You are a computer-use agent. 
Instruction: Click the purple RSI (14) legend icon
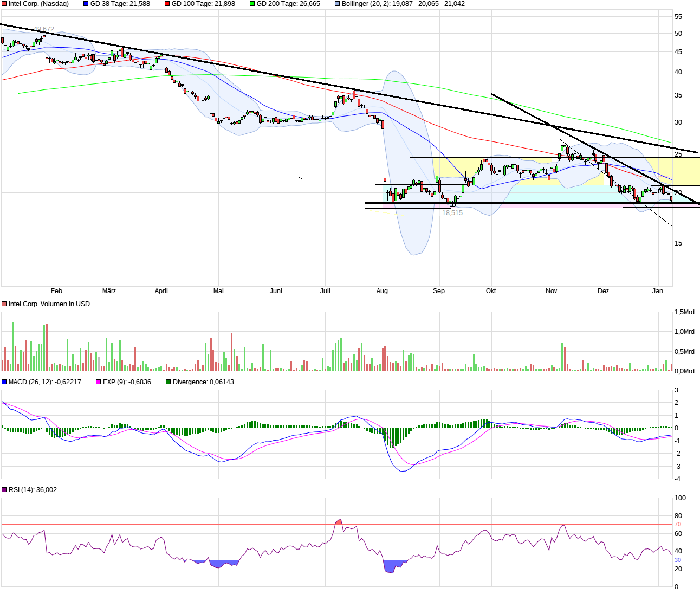click(x=4, y=490)
